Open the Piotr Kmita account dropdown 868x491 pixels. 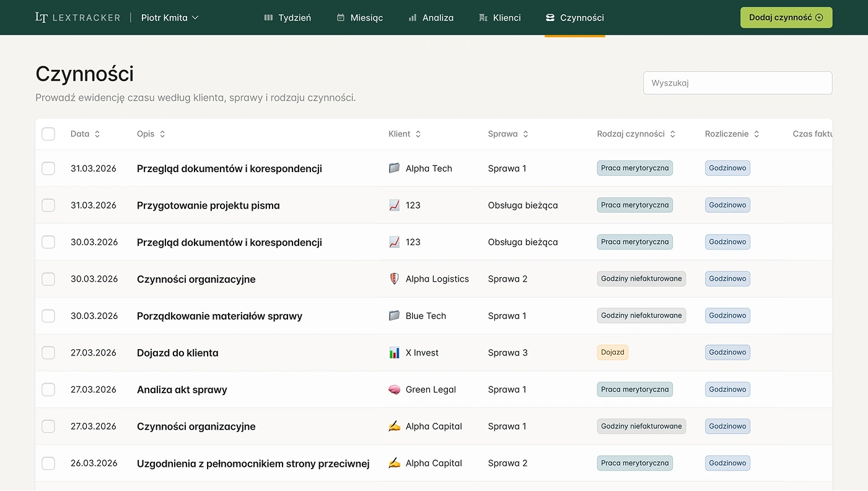pyautogui.click(x=170, y=18)
